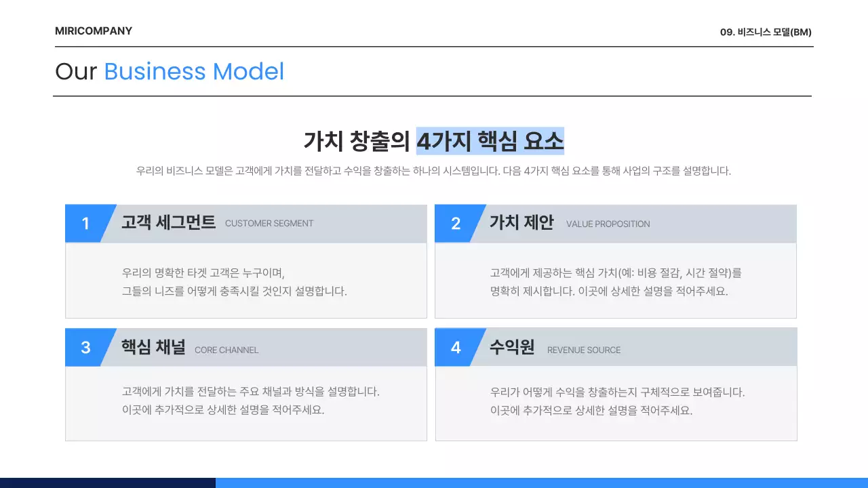868x488 pixels.
Task: Click the subtitle paragraph under the main heading
Action: click(433, 171)
